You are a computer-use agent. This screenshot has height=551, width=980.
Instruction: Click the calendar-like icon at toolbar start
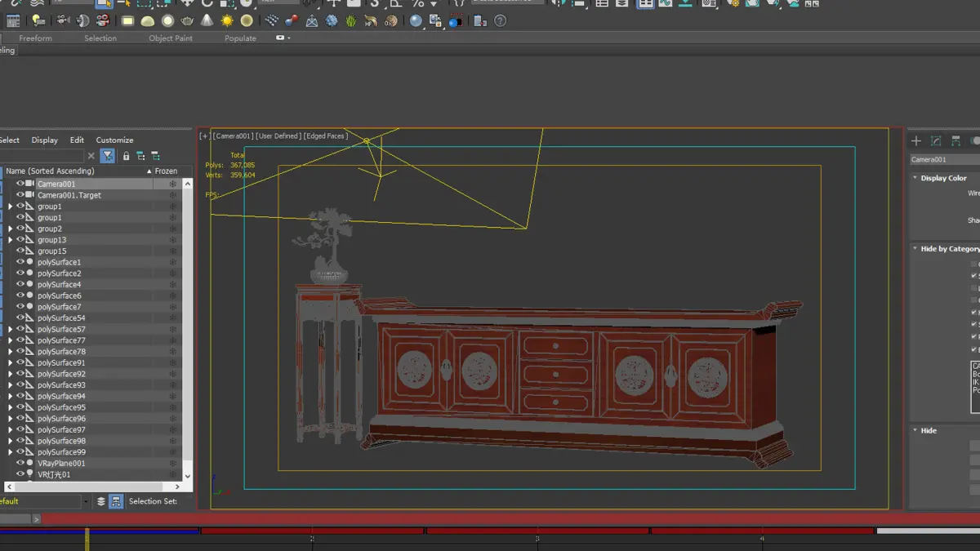click(x=13, y=20)
